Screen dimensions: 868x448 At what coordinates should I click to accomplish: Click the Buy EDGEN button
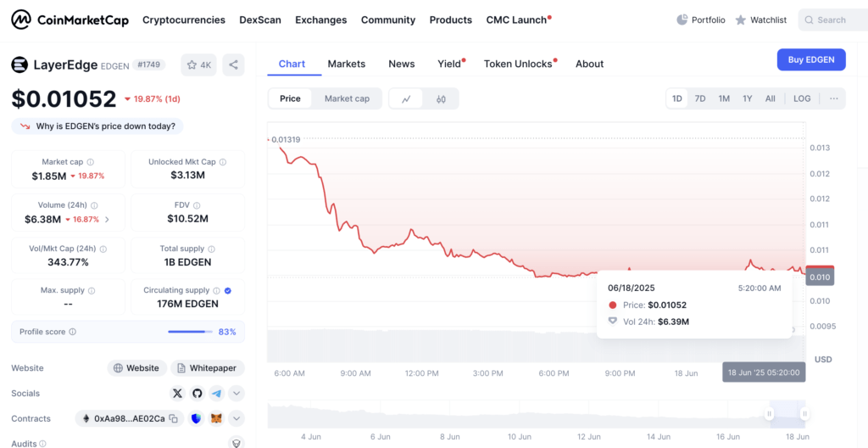811,60
